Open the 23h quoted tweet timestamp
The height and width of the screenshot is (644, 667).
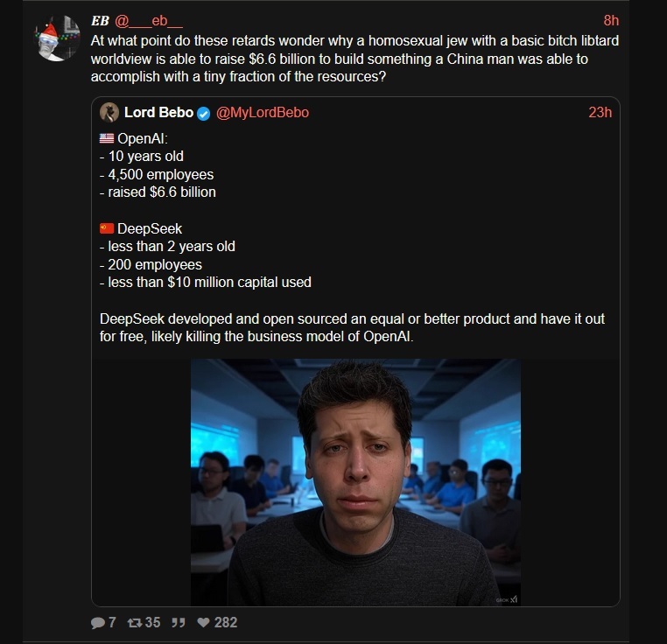tap(600, 112)
